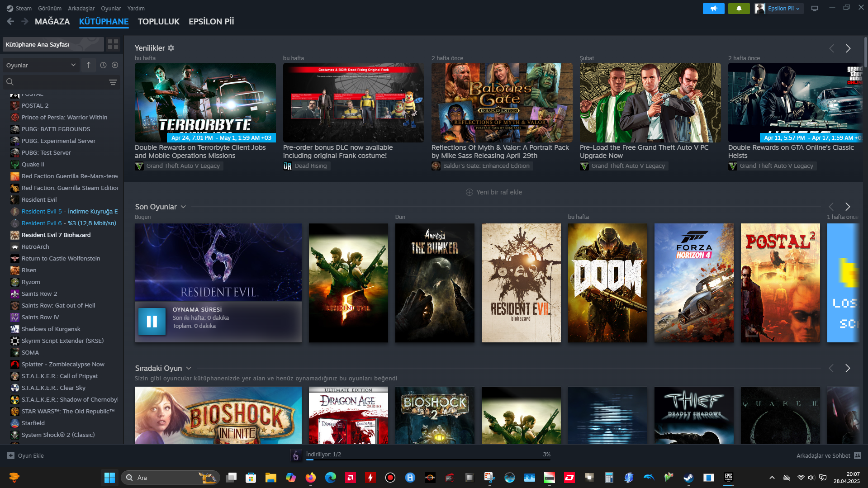
Task: Go forward with the navigation arrow
Action: point(25,21)
